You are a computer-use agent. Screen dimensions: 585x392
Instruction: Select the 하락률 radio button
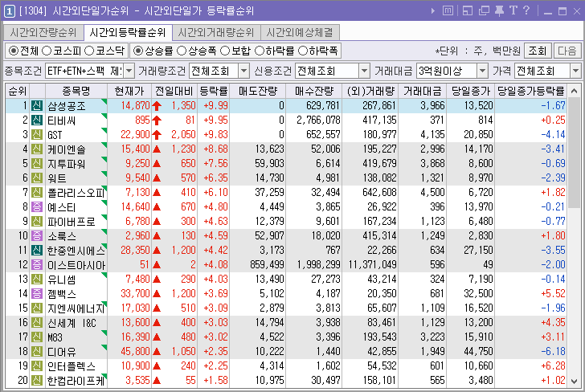coord(260,51)
